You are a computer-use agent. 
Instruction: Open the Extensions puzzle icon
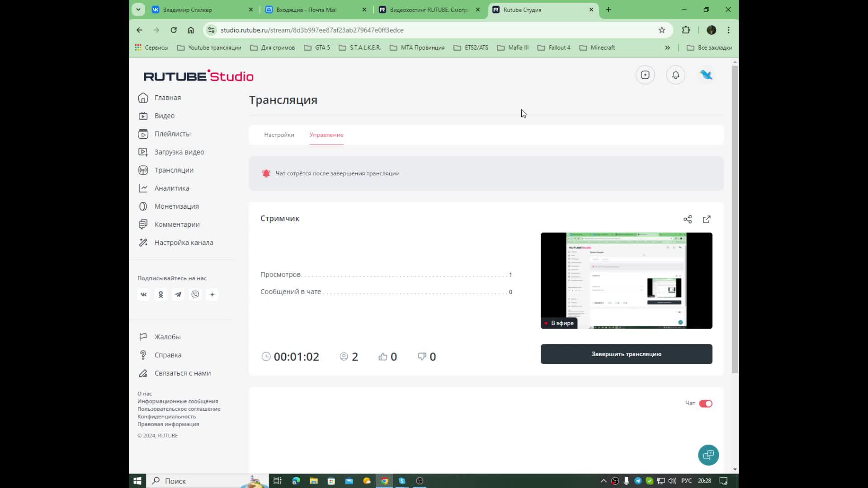tap(686, 30)
